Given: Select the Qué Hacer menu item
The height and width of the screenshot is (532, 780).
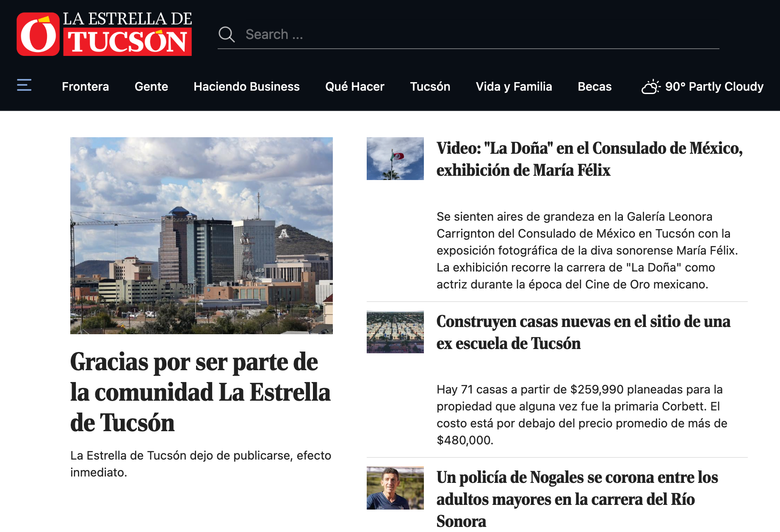Looking at the screenshot, I should click(x=355, y=86).
